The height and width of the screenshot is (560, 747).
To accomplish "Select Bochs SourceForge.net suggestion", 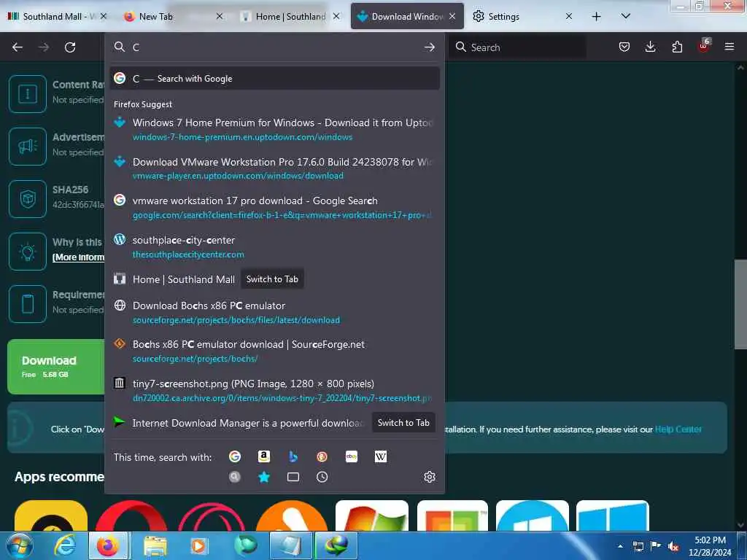I will point(275,351).
